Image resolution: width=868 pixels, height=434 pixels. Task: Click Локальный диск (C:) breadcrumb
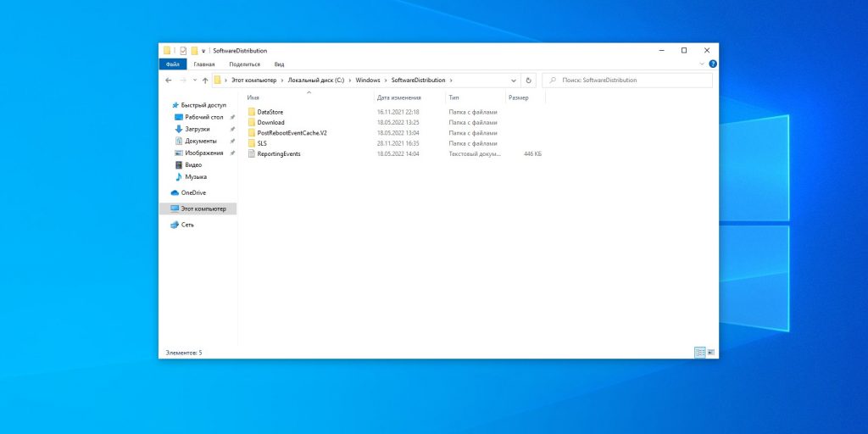pyautogui.click(x=315, y=81)
